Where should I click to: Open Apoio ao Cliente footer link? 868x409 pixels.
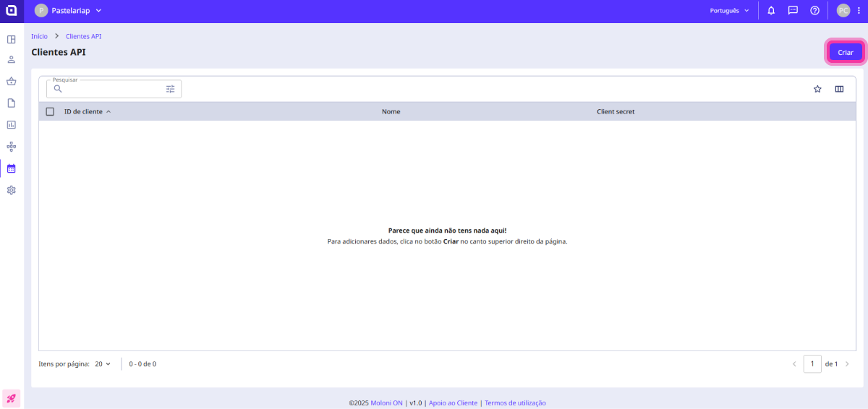point(453,403)
